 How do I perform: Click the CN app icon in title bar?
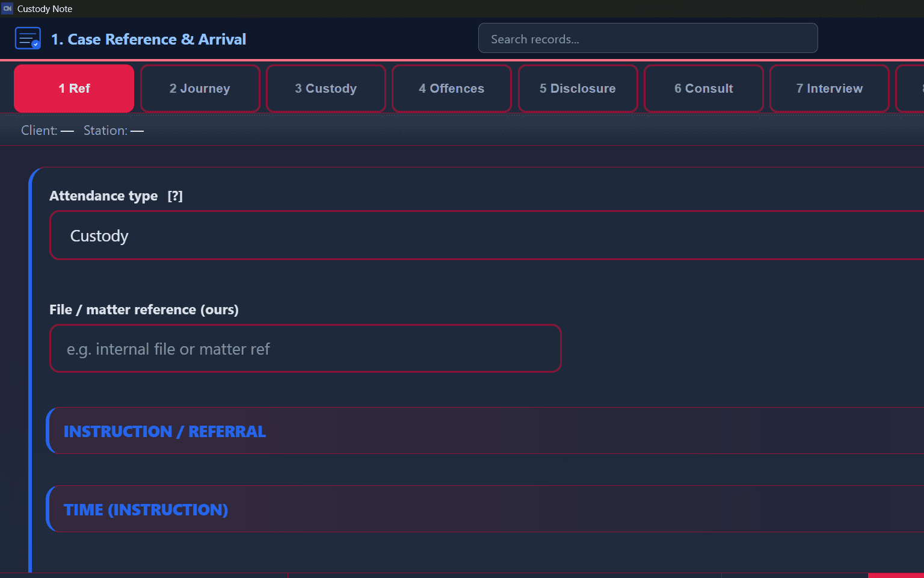pyautogui.click(x=7, y=8)
